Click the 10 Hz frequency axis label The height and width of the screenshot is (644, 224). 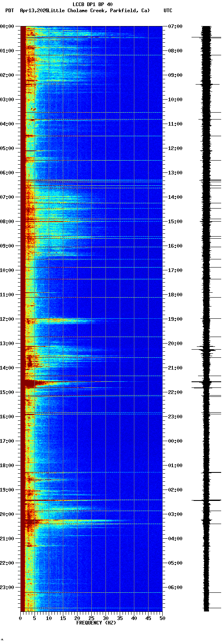49,618
